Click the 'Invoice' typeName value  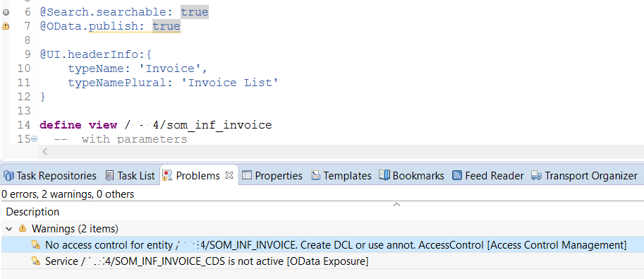coord(171,69)
